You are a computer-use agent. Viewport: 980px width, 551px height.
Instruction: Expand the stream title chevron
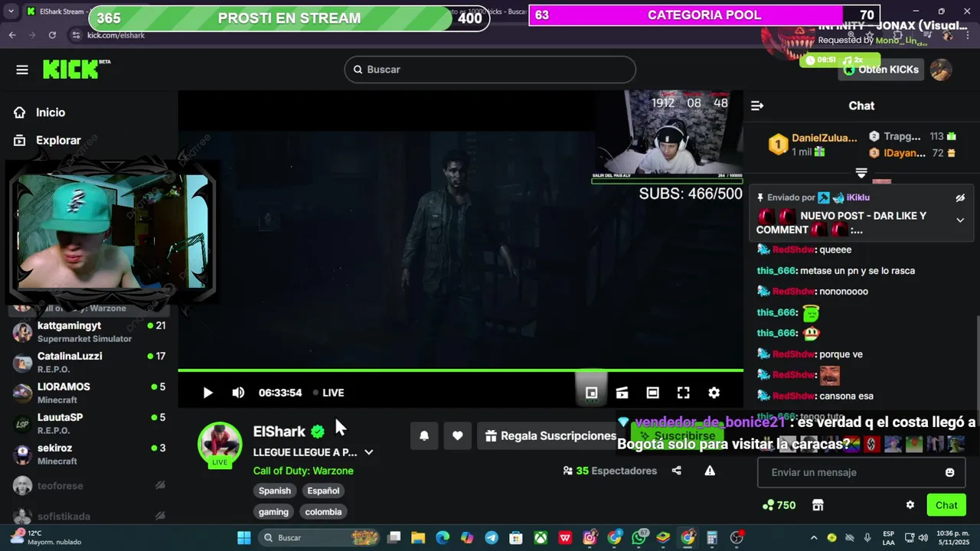pos(368,452)
